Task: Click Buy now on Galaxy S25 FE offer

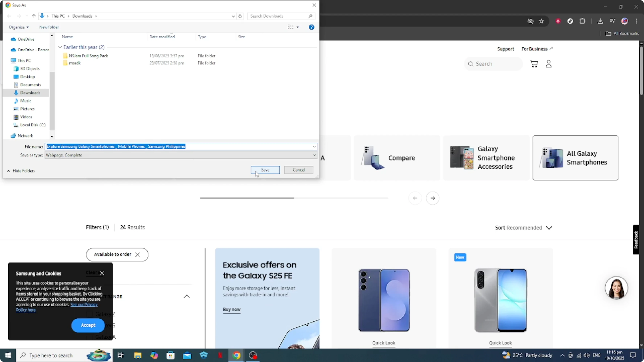Action: tap(232, 309)
